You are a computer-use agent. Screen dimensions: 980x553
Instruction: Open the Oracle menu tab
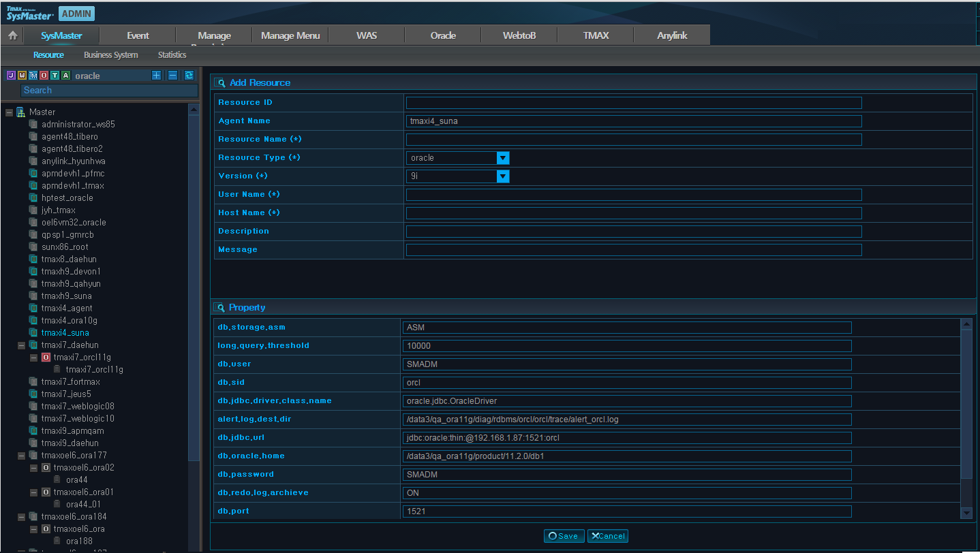pyautogui.click(x=443, y=35)
